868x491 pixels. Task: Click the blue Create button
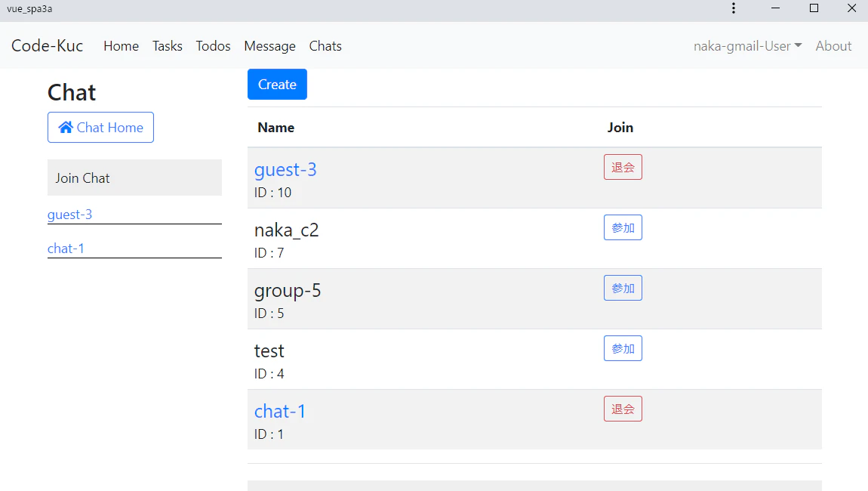[x=277, y=85]
